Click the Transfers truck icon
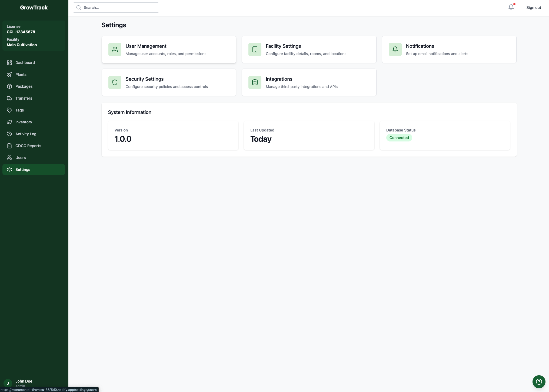Image resolution: width=549 pixels, height=392 pixels. (x=9, y=98)
